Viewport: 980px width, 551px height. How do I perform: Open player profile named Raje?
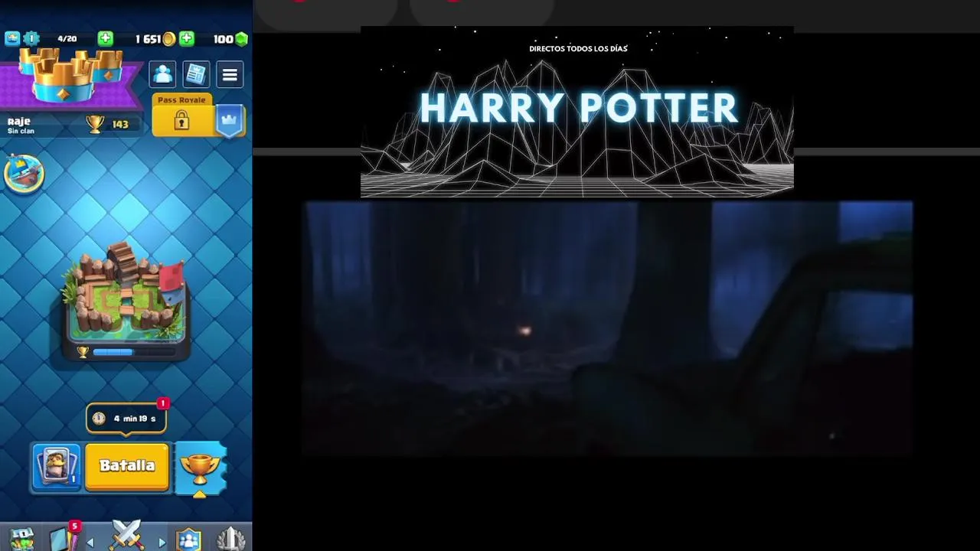point(19,121)
